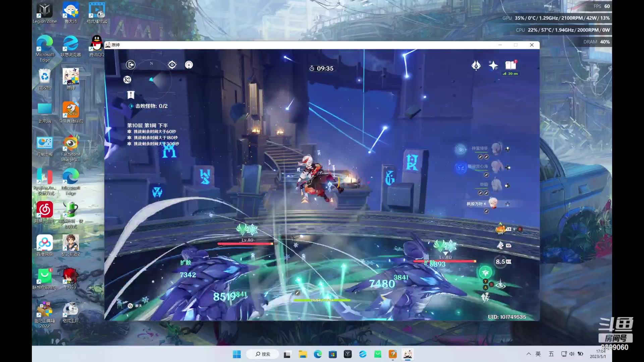
Task: Open the 17:04 clock and date
Action: pos(598,354)
